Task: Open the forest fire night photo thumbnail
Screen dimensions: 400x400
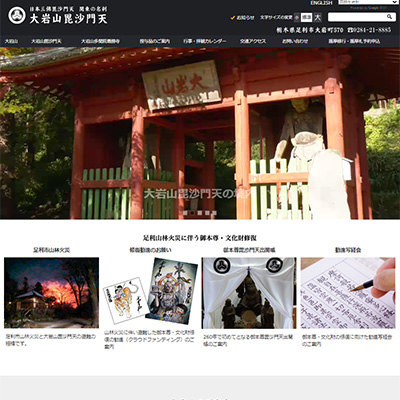Action: coord(51,293)
